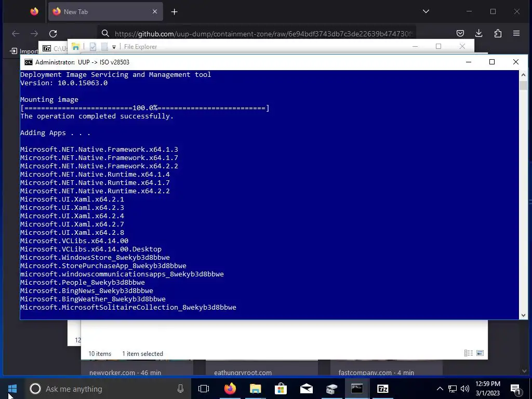
Task: Click the line 'Adding Apps . . .' in console
Action: click(x=55, y=132)
